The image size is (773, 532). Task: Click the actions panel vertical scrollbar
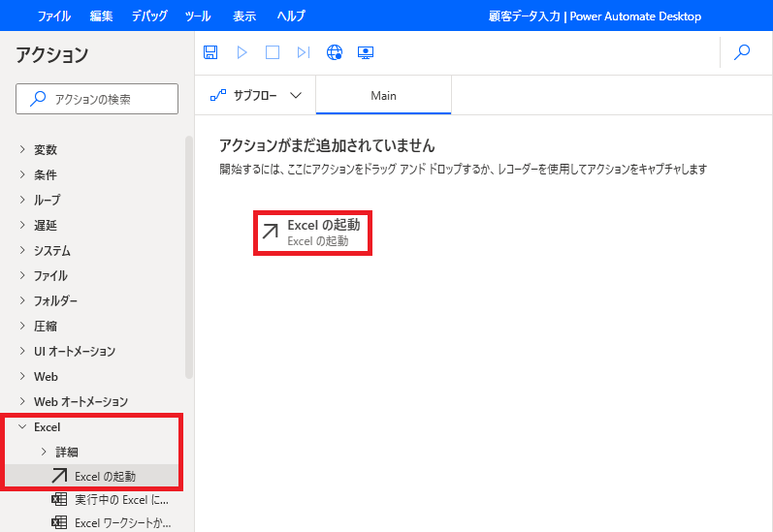189,257
